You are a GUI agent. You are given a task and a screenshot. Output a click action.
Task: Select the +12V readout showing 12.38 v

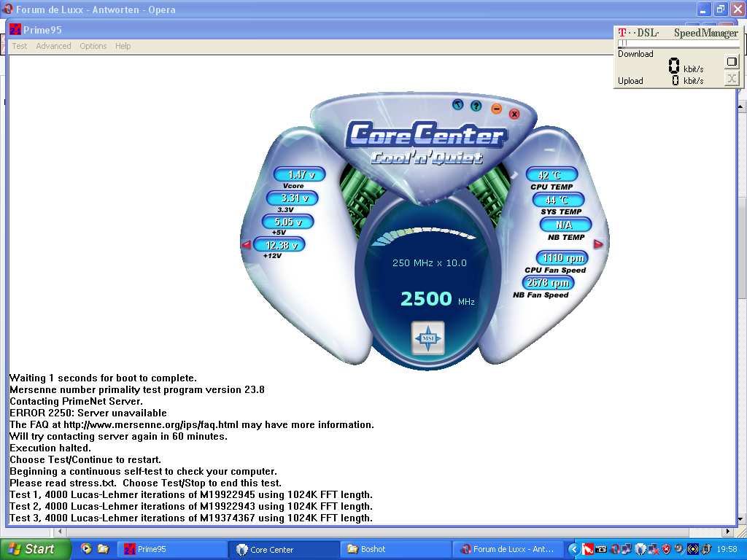click(x=279, y=245)
